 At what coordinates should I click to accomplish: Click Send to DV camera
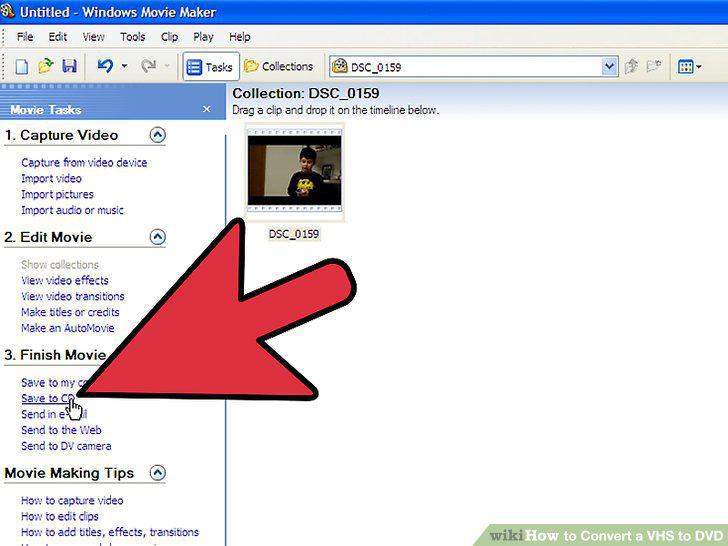coord(66,446)
